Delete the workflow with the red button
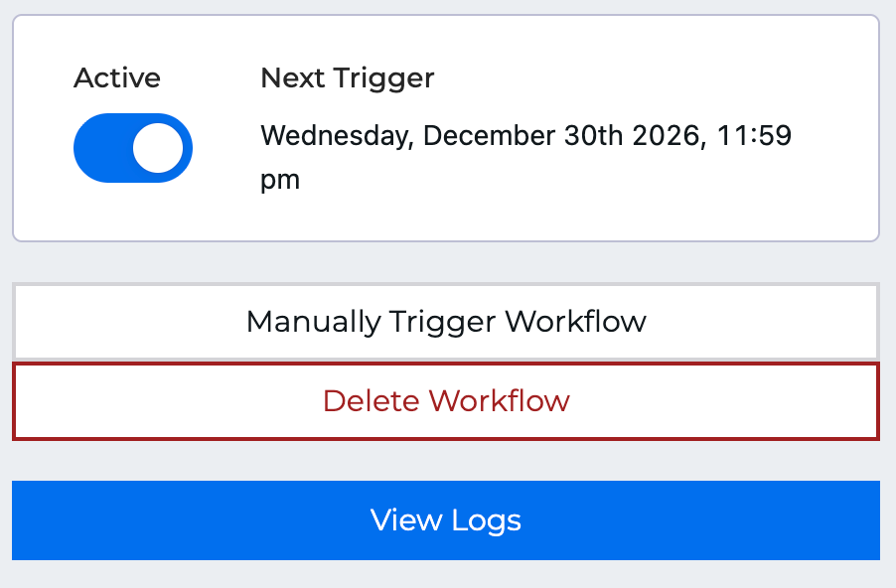Viewport: 896px width, 588px height. [x=446, y=401]
